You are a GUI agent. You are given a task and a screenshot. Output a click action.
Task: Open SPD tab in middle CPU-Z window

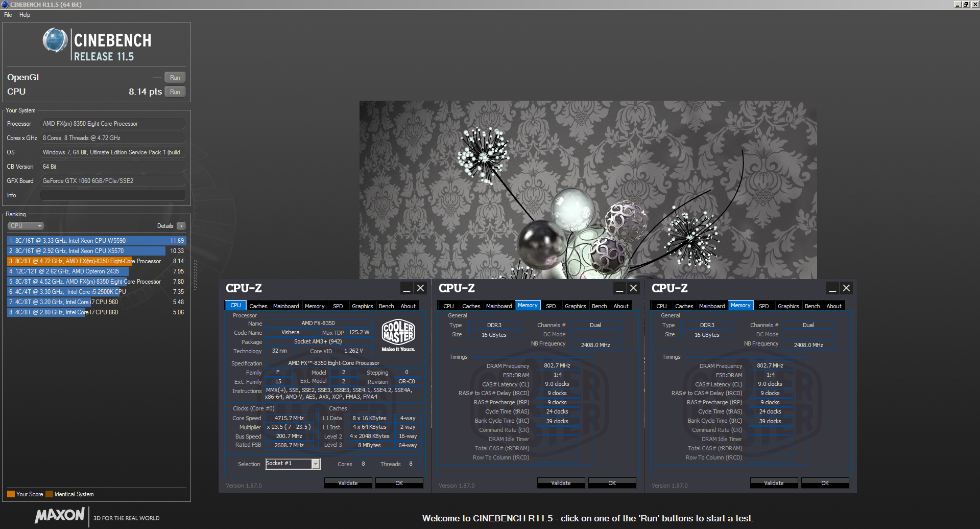(551, 306)
